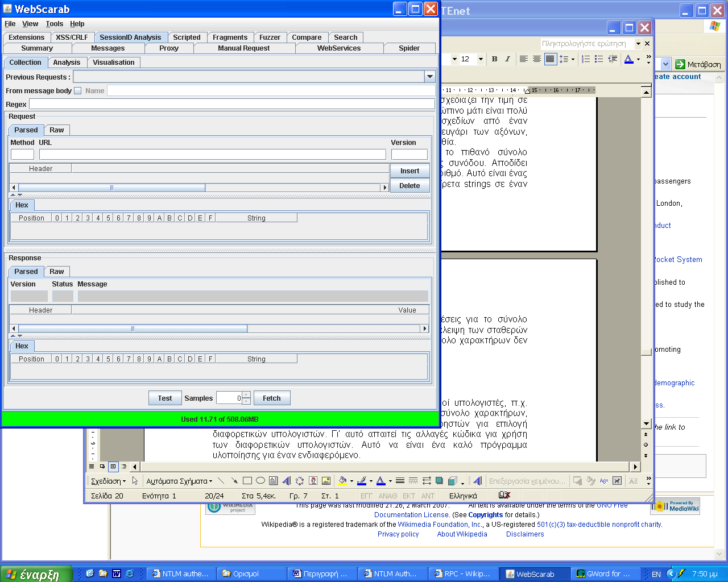Screen dimensions: 728x582
Task: Open line spacing dropdown arrow in Word
Action: pos(573,59)
